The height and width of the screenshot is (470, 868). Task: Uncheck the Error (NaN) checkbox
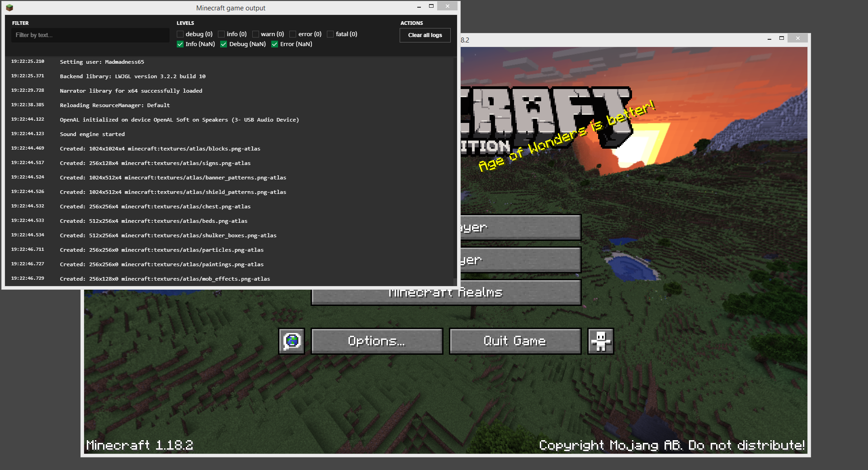tap(274, 44)
